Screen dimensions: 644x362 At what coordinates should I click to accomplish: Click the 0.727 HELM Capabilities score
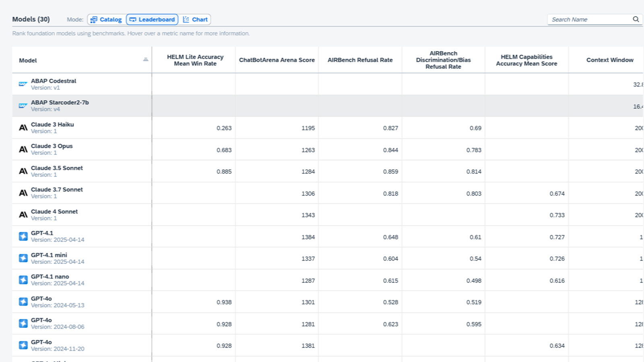[557, 237]
